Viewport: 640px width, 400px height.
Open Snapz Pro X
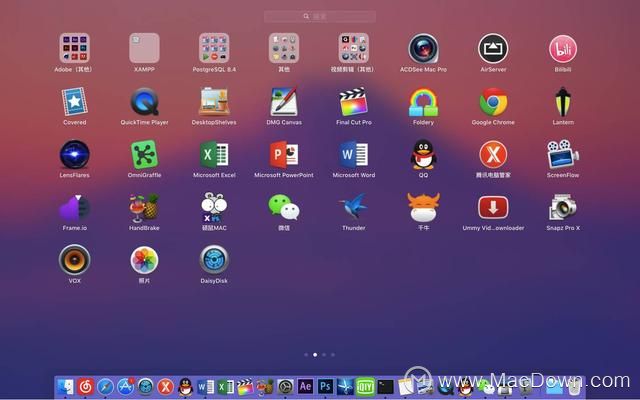point(563,207)
